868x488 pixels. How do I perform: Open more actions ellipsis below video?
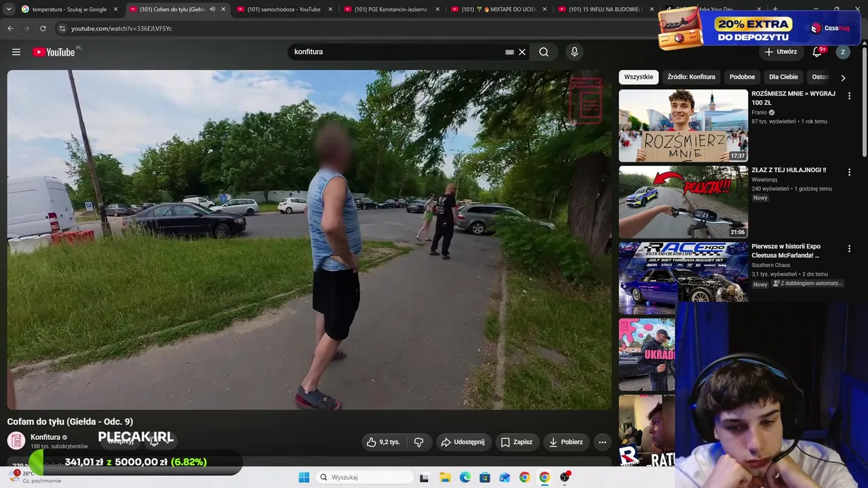pos(602,442)
